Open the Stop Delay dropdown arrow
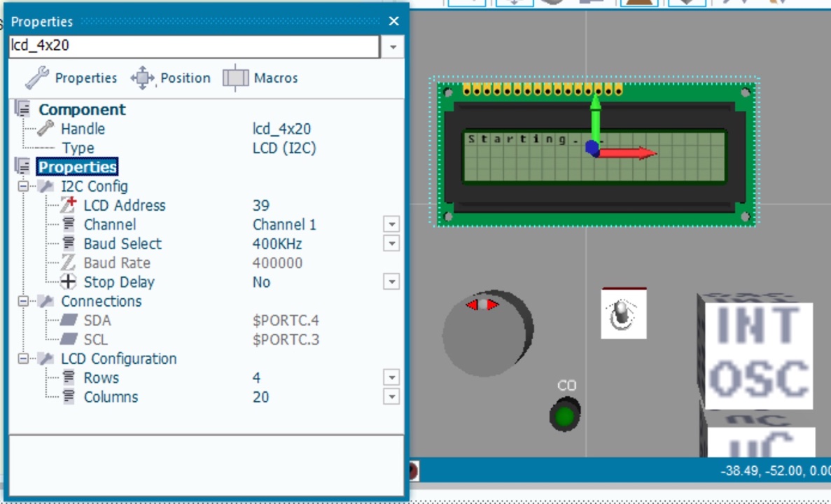 click(x=391, y=282)
